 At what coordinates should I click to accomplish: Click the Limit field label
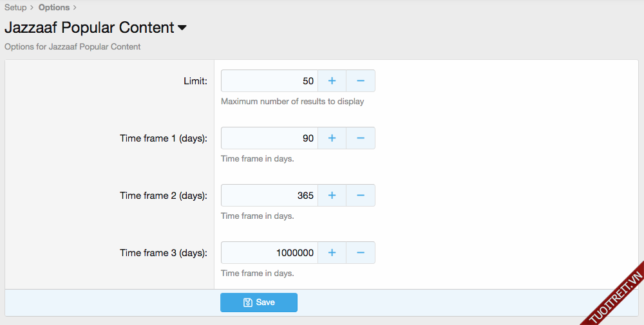[x=195, y=81]
